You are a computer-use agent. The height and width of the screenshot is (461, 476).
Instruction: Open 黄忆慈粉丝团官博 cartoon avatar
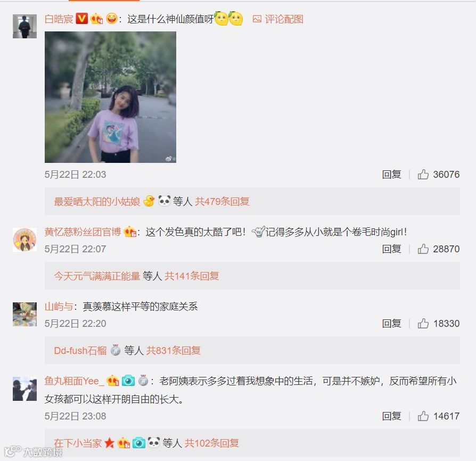[24, 240]
